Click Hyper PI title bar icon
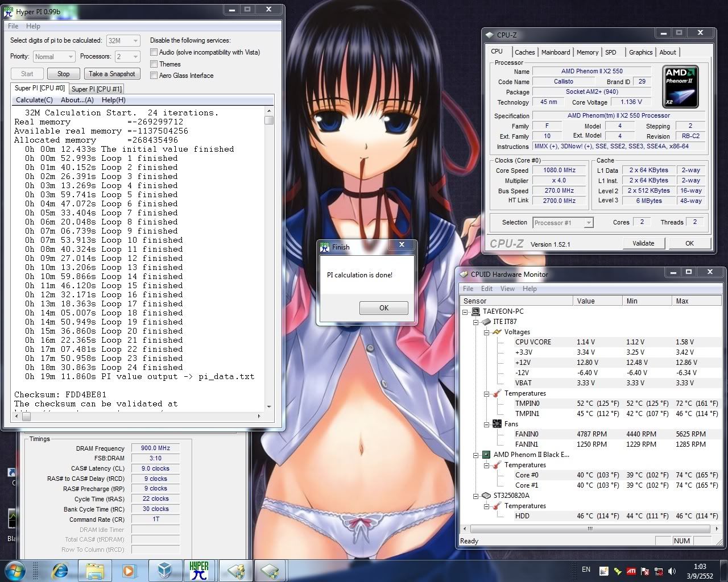This screenshot has height=582, width=728. tap(9, 11)
